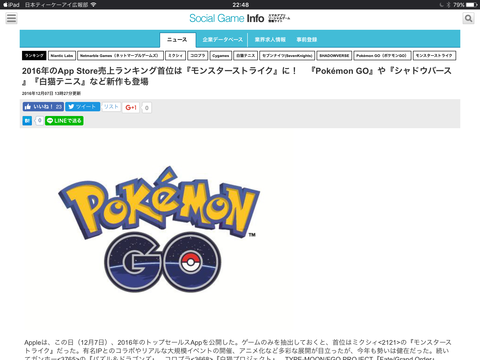Click the リスト button
The height and width of the screenshot is (360, 480).
pos(111,107)
